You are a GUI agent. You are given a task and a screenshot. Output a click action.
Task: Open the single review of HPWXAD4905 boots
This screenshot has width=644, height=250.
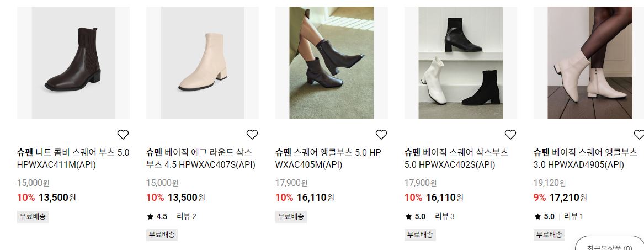click(x=573, y=216)
